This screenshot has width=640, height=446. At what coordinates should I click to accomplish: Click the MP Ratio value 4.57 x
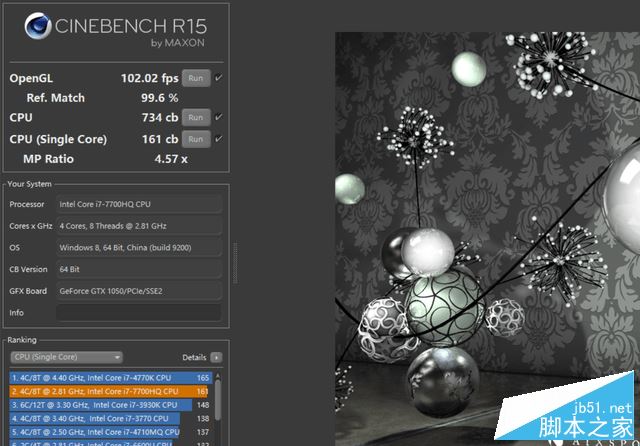click(x=171, y=159)
